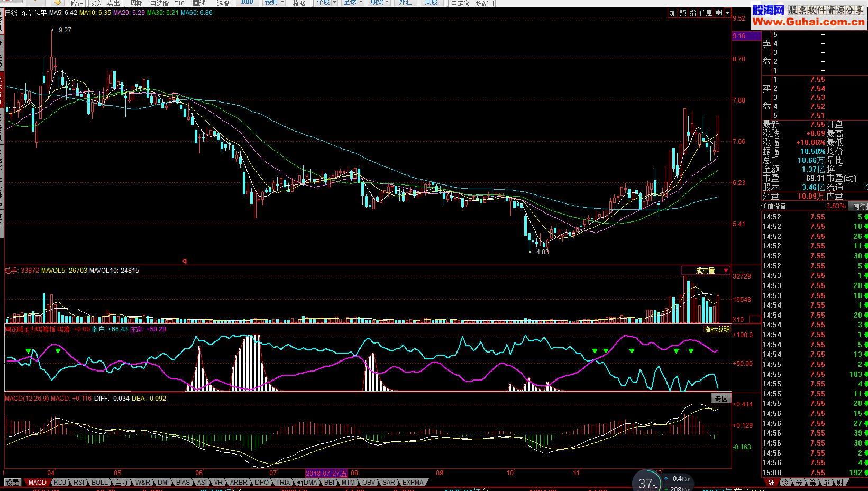This screenshot has height=491, width=868.
Task: Switch to the ASI indicator tab
Action: click(x=202, y=483)
